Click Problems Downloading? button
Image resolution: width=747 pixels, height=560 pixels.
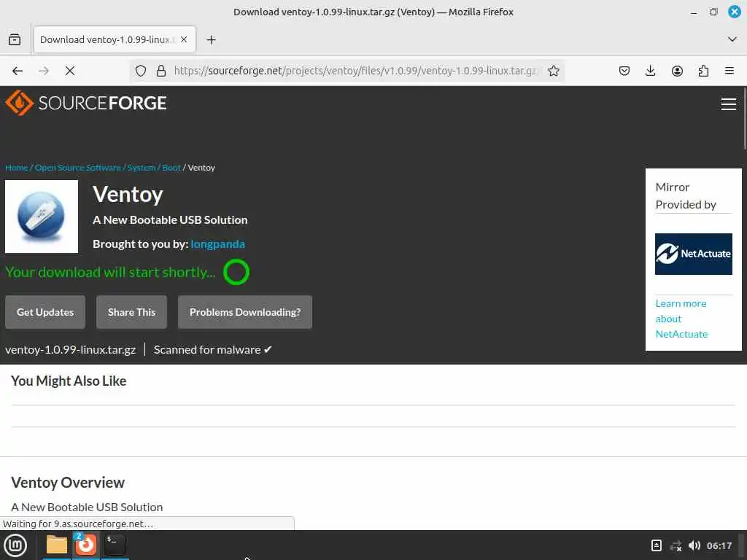pyautogui.click(x=245, y=312)
